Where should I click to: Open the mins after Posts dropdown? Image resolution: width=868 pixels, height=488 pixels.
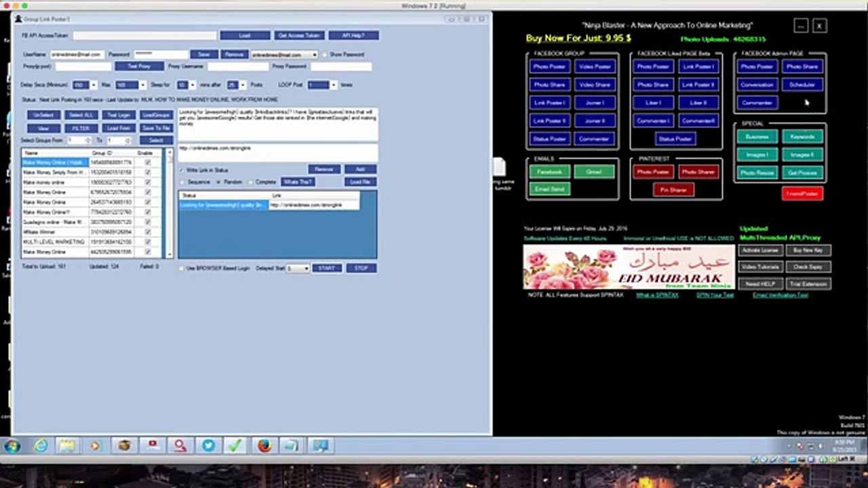click(242, 85)
